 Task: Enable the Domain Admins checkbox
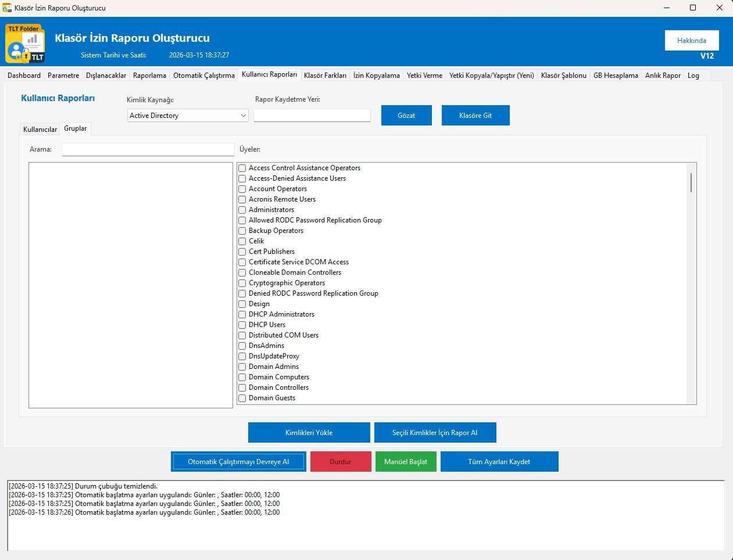[x=242, y=367]
